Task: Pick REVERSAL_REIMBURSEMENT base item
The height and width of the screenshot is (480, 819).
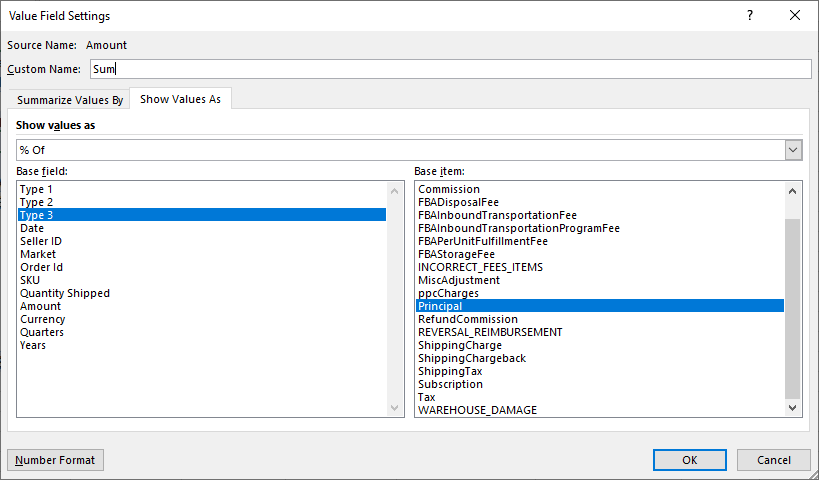Action: click(600, 332)
